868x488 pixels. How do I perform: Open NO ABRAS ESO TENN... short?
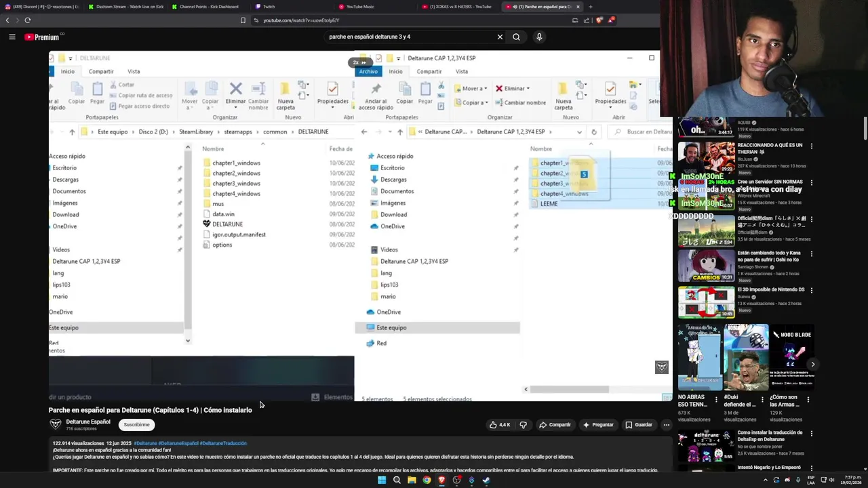(700, 357)
